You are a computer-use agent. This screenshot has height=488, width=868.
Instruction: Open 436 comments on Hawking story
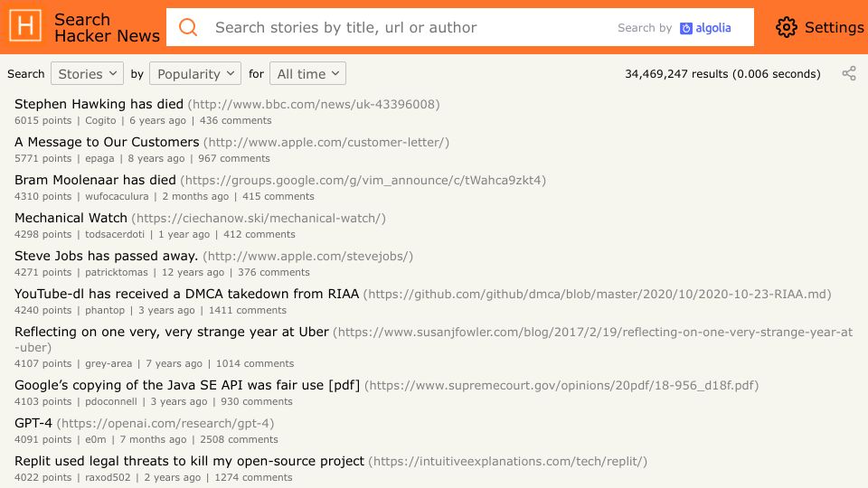pyautogui.click(x=236, y=120)
